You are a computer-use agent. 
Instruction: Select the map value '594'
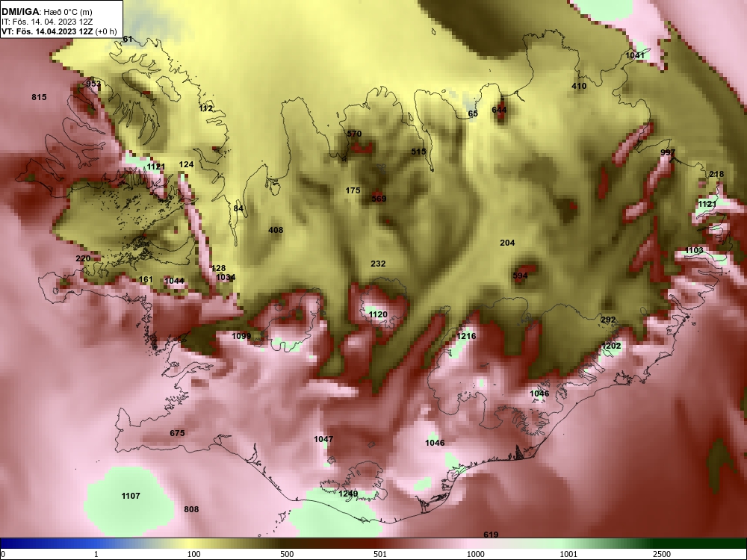click(520, 276)
